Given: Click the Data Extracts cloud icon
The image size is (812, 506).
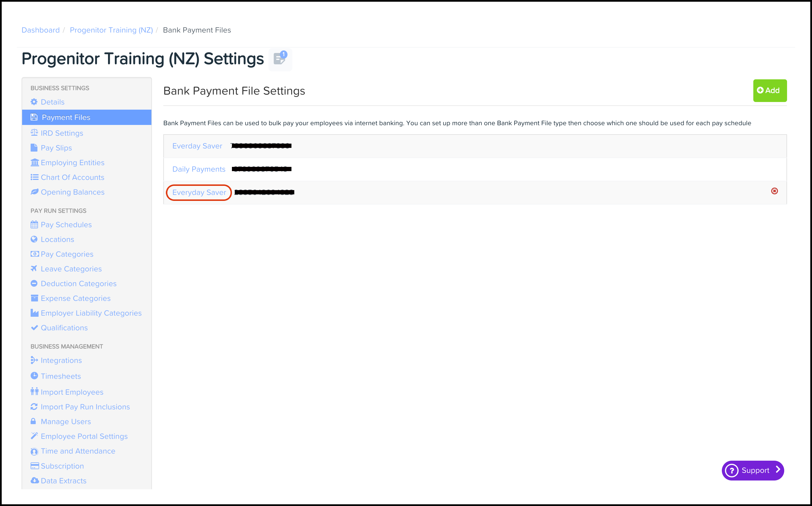Looking at the screenshot, I should (35, 481).
